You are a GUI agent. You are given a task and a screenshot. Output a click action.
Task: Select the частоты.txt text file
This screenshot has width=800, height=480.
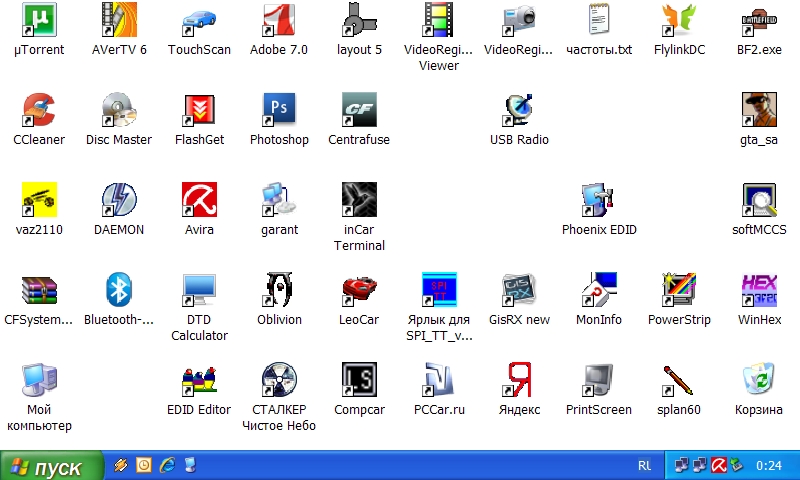599,19
